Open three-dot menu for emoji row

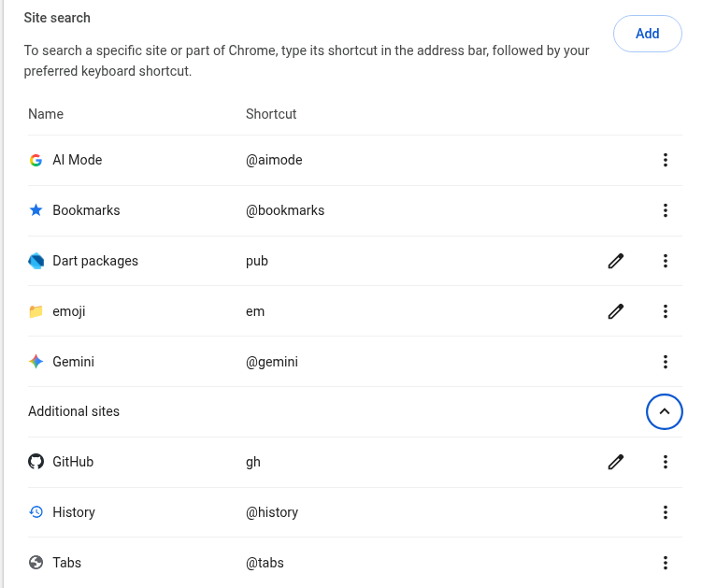pos(666,311)
